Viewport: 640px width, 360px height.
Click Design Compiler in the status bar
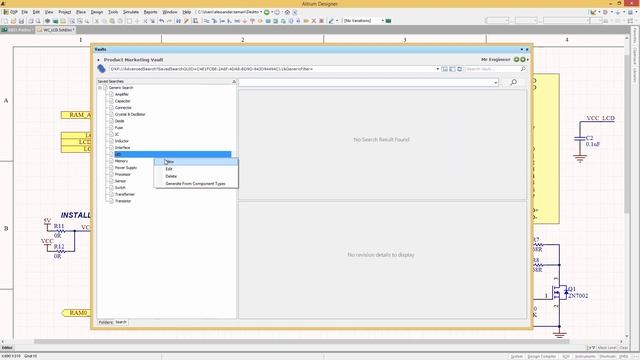coord(542,357)
